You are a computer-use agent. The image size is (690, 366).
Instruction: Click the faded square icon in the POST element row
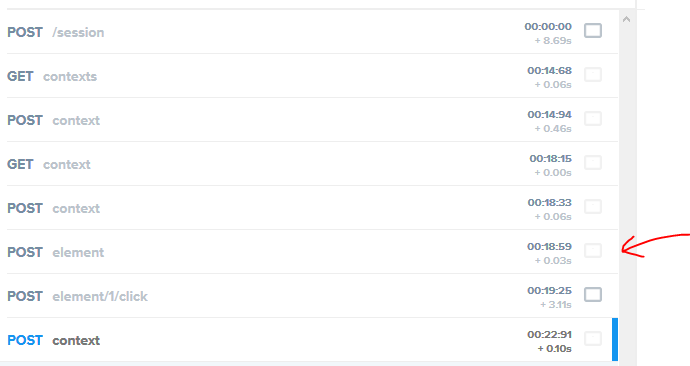(593, 251)
